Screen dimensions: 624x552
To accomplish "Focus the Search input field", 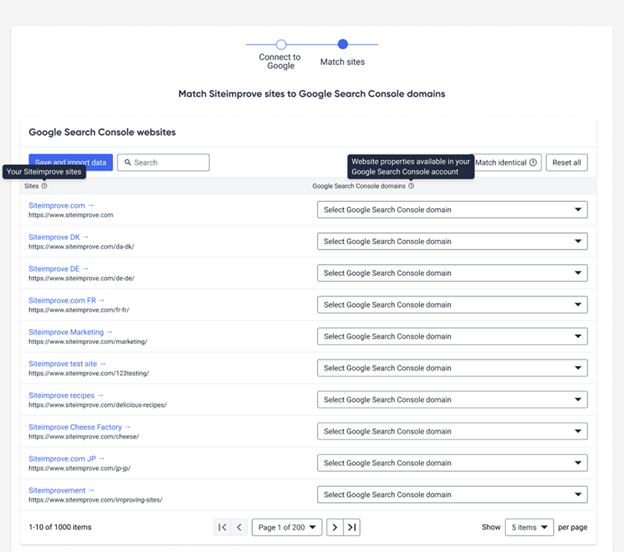I will tap(163, 162).
